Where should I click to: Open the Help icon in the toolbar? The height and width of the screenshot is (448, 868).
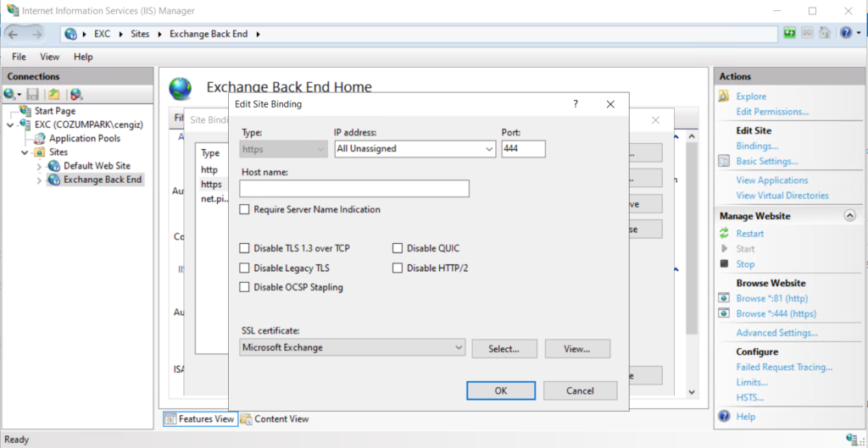(846, 33)
